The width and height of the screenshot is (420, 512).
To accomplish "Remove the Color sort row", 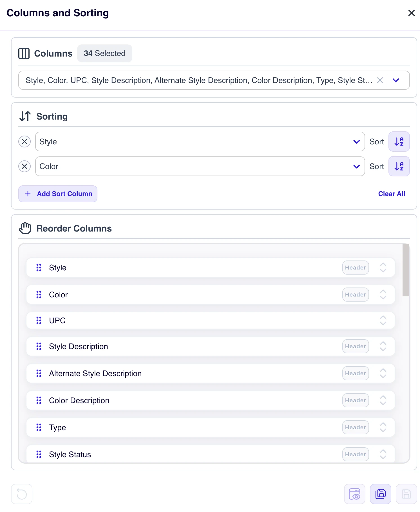I will tap(24, 166).
